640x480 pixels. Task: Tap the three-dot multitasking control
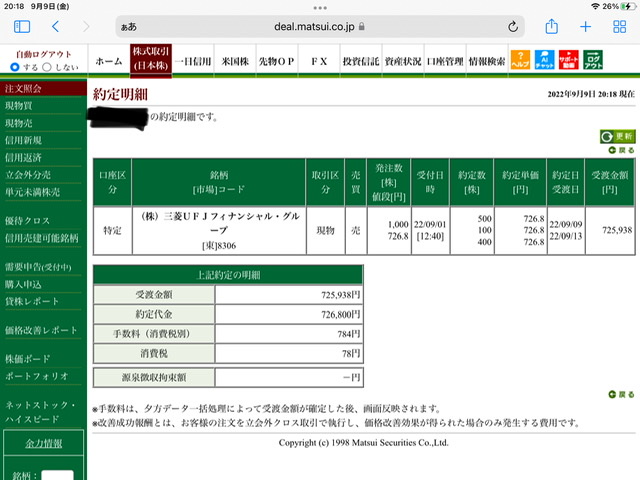point(320,8)
